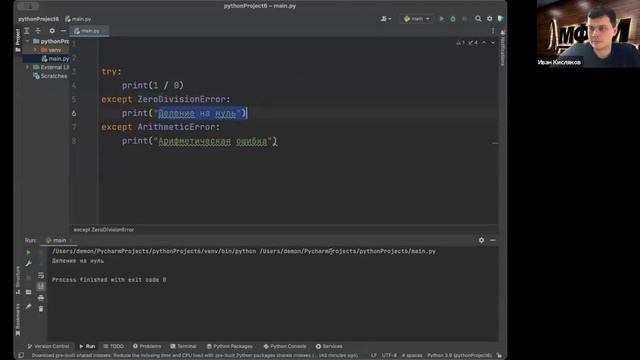640x360 pixels.
Task: Clear Run console with trash icon
Action: point(41,309)
